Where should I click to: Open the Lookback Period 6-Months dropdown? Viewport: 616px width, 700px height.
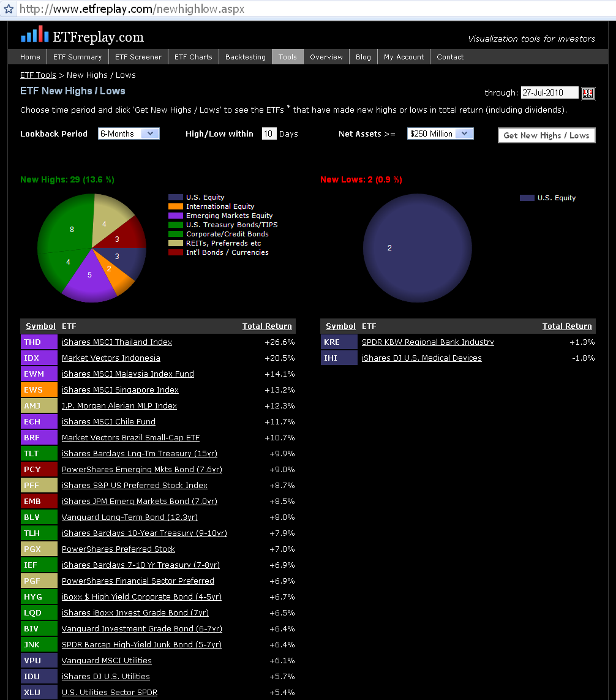coord(129,134)
